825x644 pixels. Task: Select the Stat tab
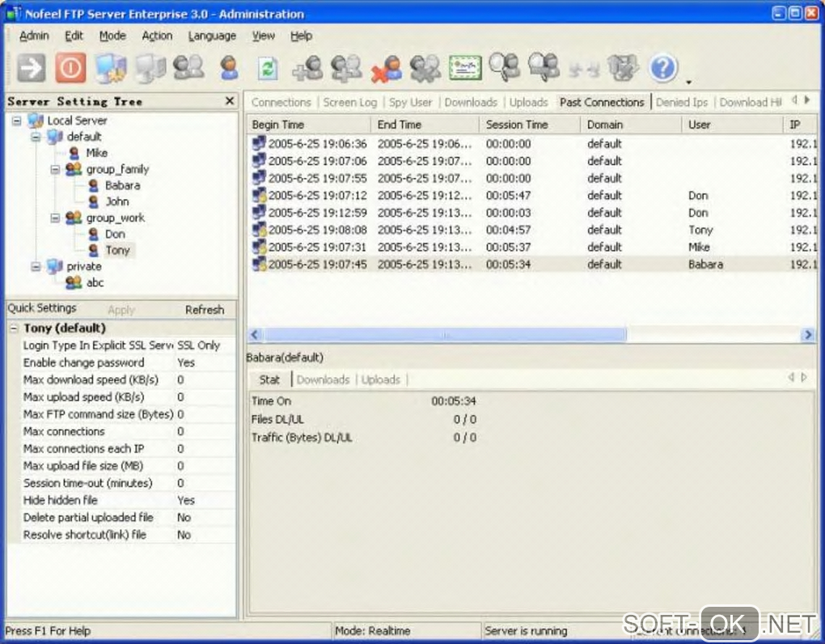269,379
